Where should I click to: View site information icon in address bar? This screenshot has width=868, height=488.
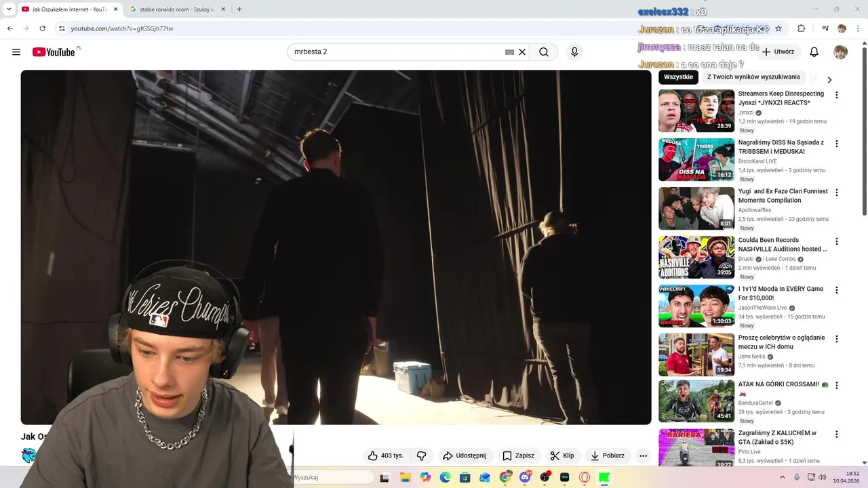pyautogui.click(x=62, y=28)
